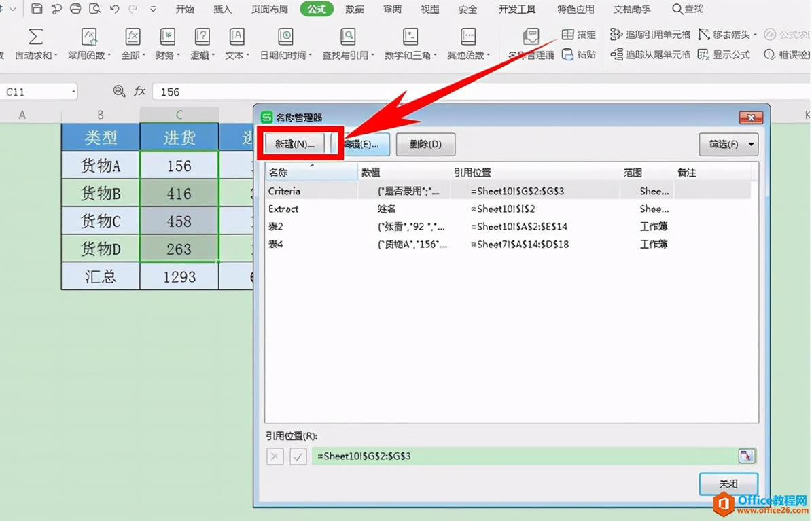812x521 pixels.
Task: Switch to the 审阅 tab
Action: pos(392,9)
